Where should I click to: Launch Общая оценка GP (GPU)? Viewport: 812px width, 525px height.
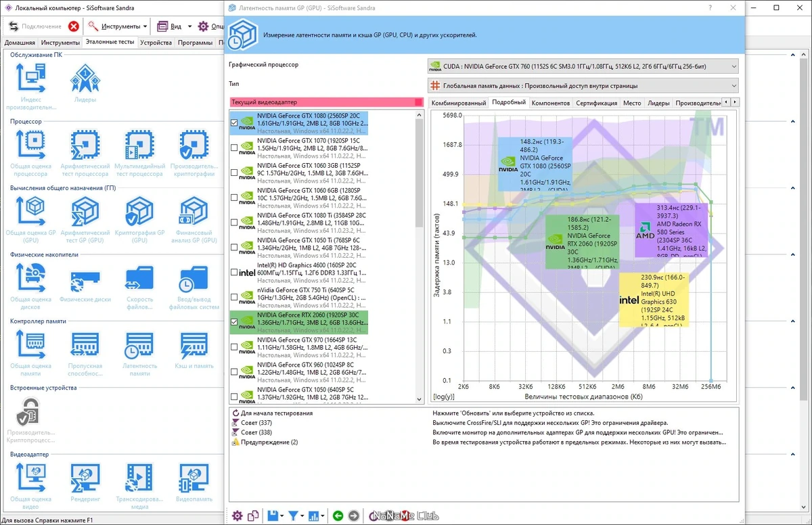point(30,220)
